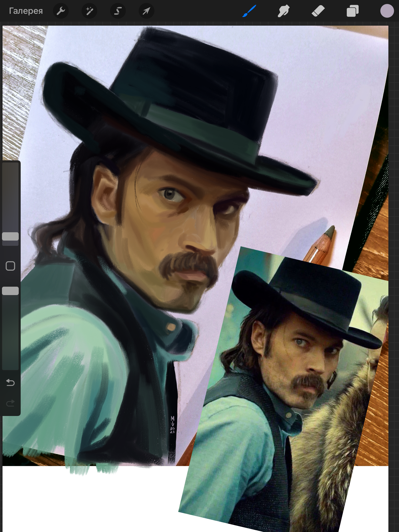Tap the artist signature on the painting

(x=172, y=424)
